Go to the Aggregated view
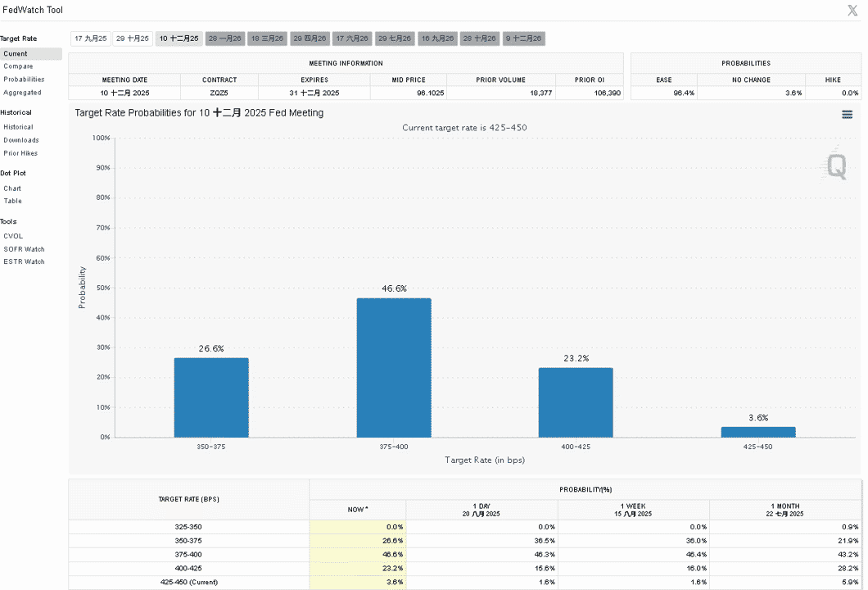 (x=22, y=93)
